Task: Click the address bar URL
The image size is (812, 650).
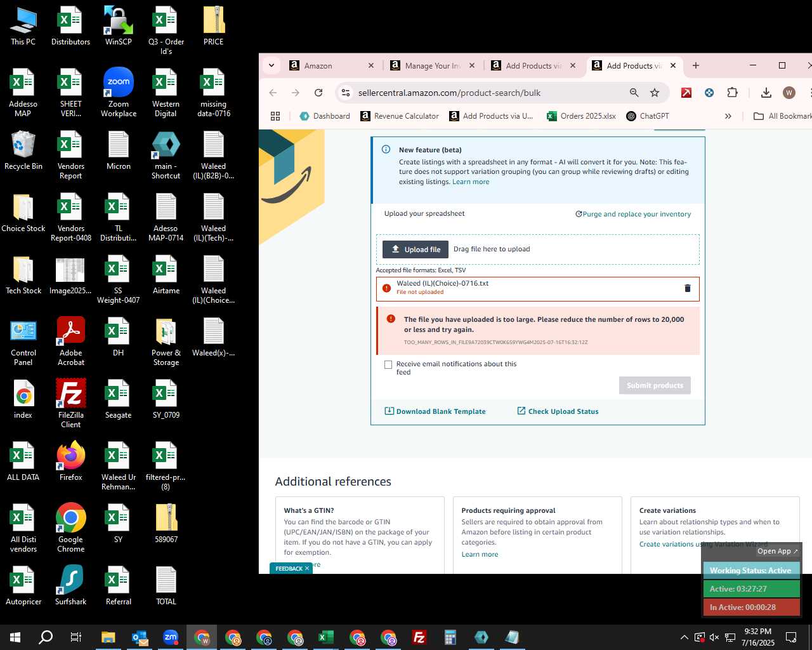Action: click(449, 93)
